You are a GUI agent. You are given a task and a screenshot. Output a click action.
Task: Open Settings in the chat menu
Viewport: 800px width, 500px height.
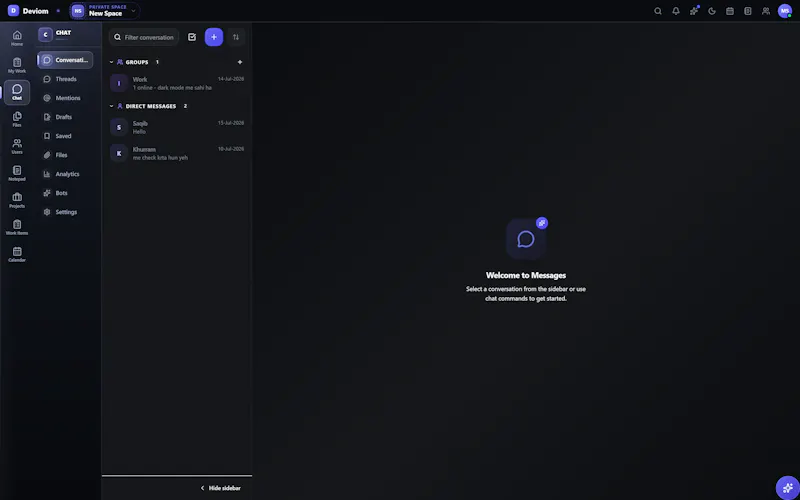[x=65, y=212]
